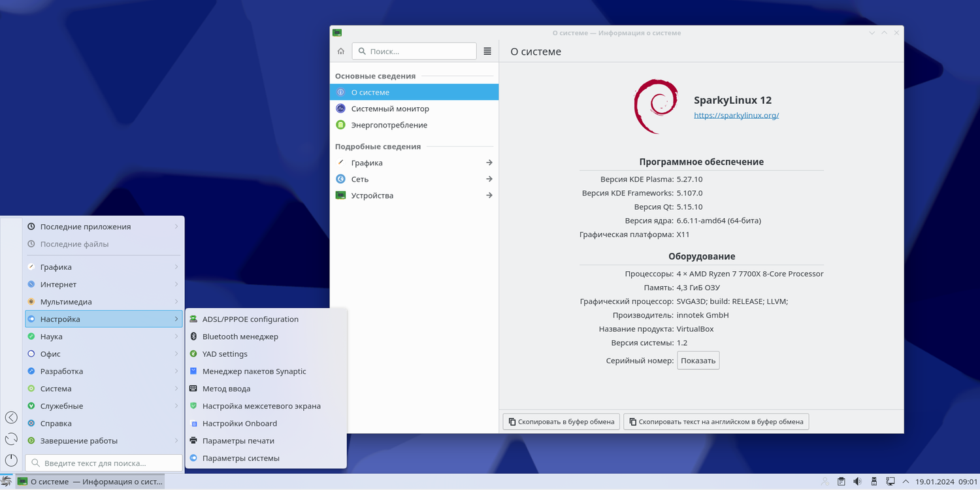Viewport: 980px width, 490px height.
Task: Click the faded user icon in the tray
Action: click(x=825, y=482)
